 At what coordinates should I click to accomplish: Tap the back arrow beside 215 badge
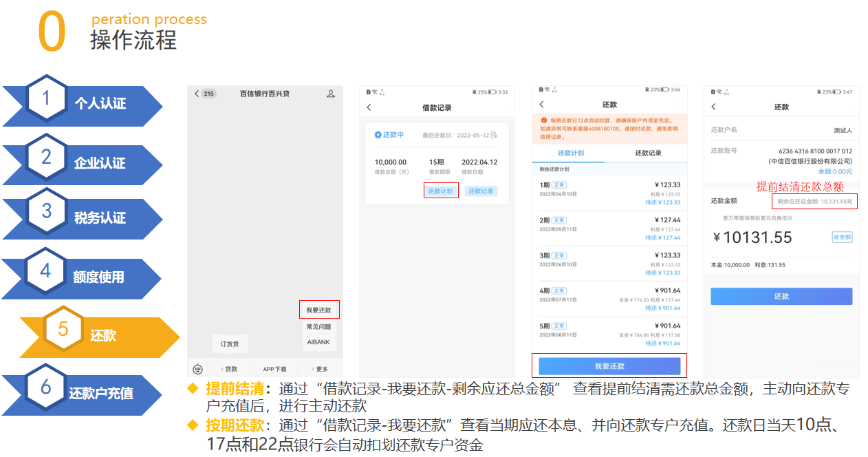click(x=196, y=94)
